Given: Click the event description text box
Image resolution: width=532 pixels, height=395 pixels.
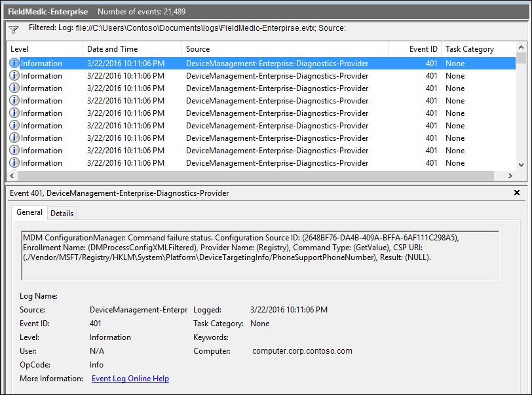Looking at the screenshot, I should point(260,255).
